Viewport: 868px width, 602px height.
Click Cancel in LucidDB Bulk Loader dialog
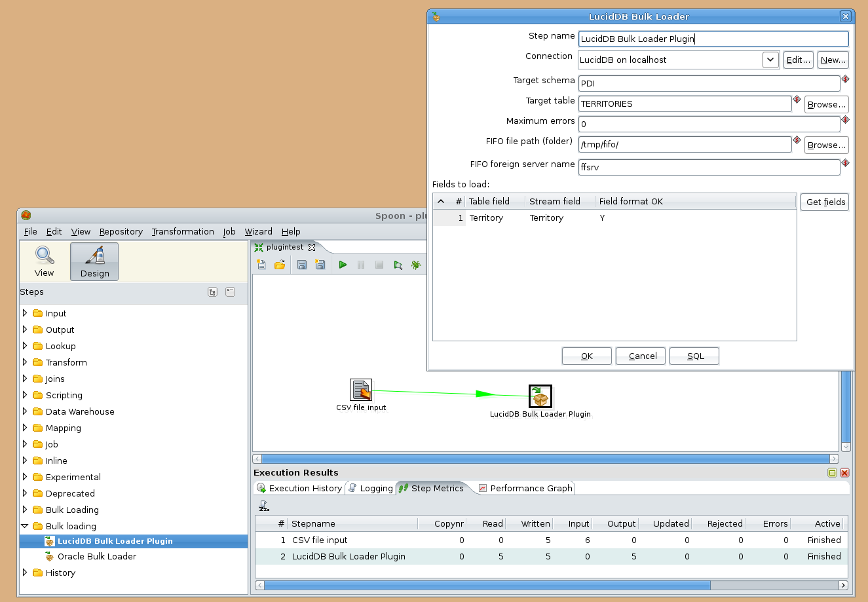pos(641,356)
